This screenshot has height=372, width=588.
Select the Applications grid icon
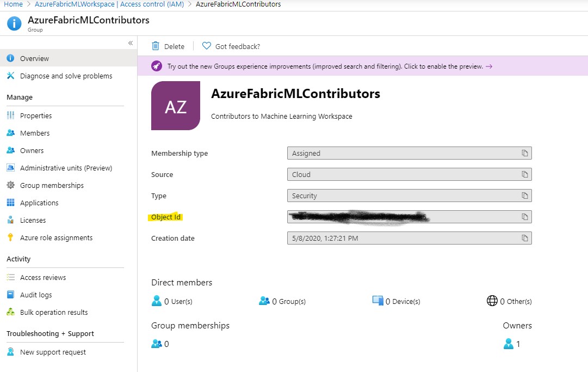click(x=12, y=203)
